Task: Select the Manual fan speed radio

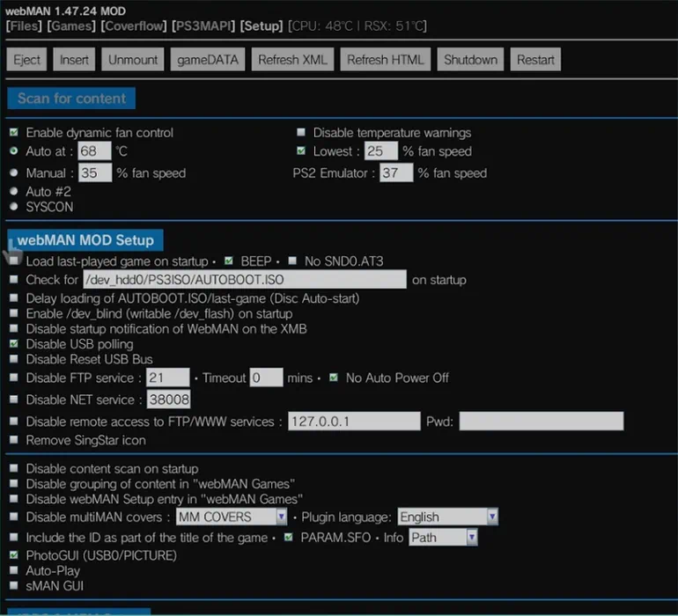Action: coord(14,172)
